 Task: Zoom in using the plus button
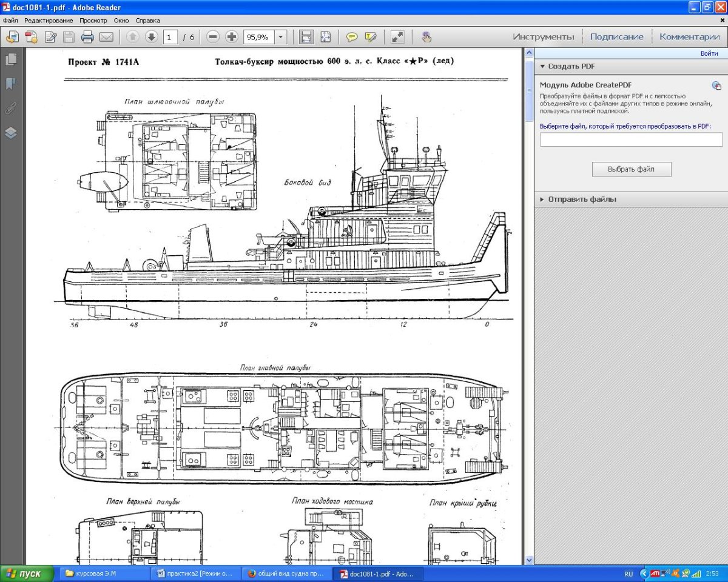(232, 37)
